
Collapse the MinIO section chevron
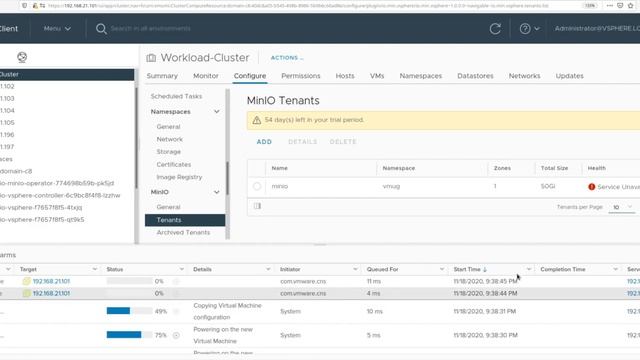click(x=216, y=192)
